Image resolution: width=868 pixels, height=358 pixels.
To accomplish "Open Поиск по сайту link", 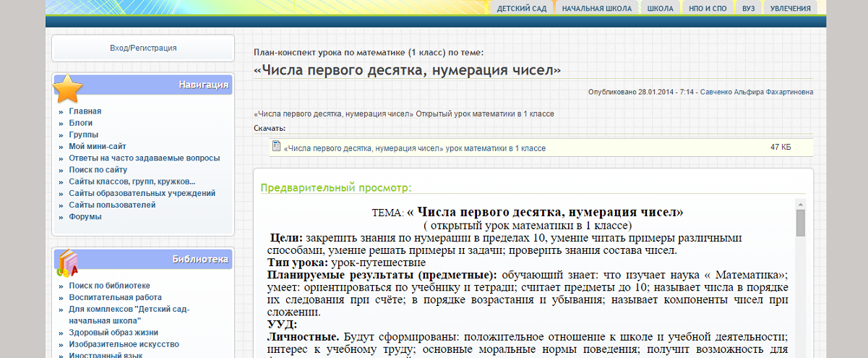I will [98, 170].
